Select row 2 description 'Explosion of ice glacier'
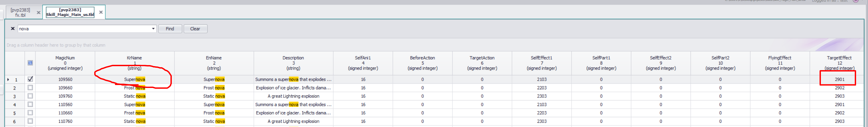Screen dimensions: 868x127 [x=294, y=88]
